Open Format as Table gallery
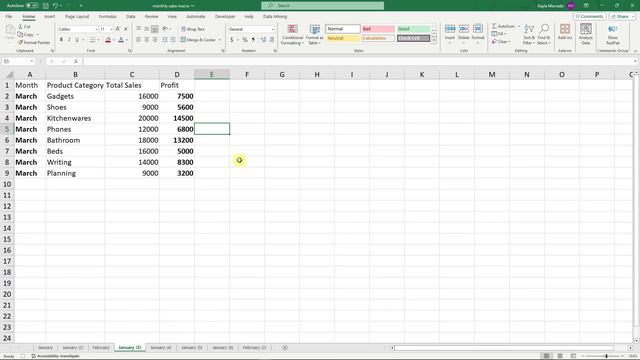 point(314,35)
